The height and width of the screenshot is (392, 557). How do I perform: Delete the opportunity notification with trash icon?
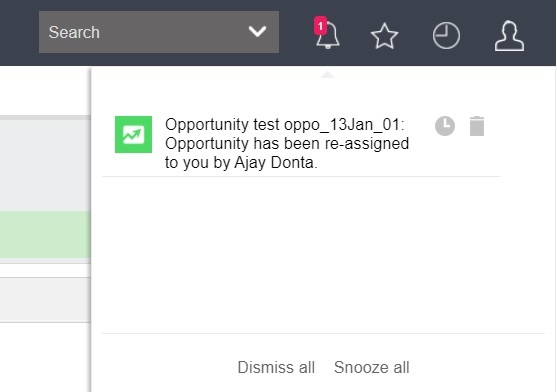(x=477, y=126)
